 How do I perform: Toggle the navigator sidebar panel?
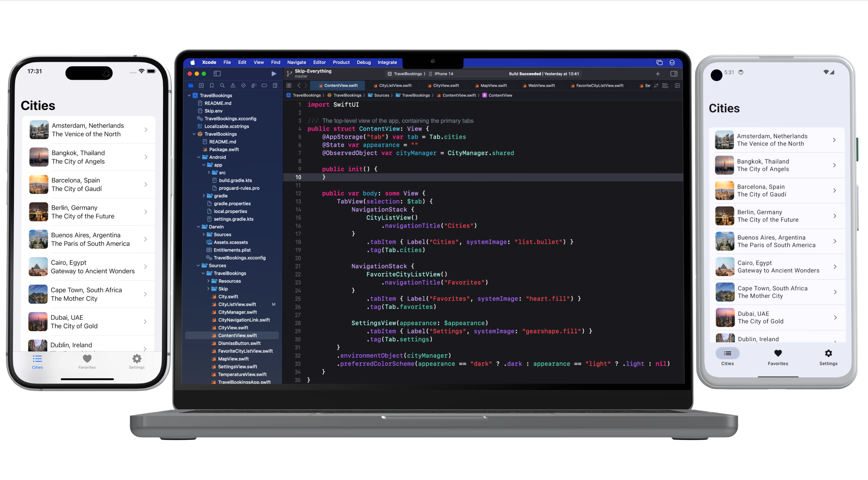point(217,73)
